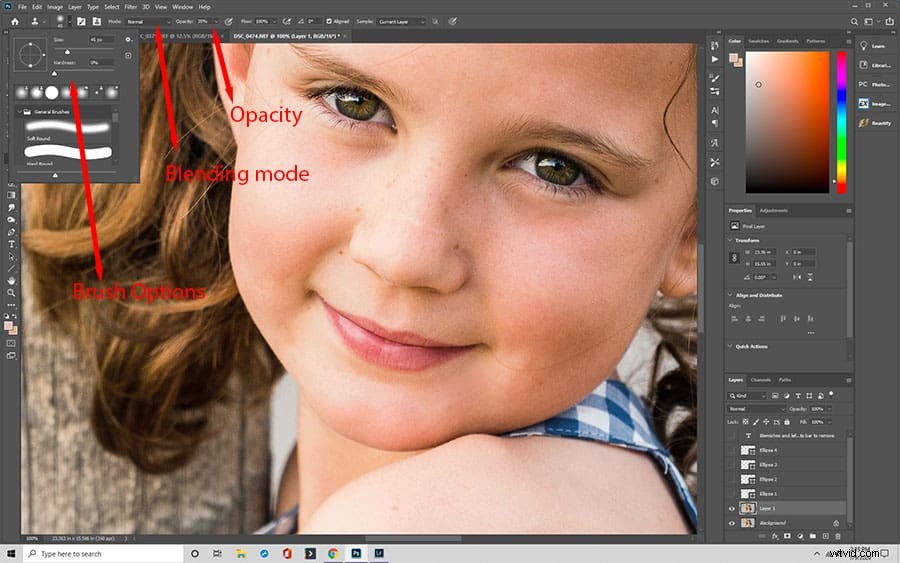Select the Hand tool
900x563 pixels.
11,281
